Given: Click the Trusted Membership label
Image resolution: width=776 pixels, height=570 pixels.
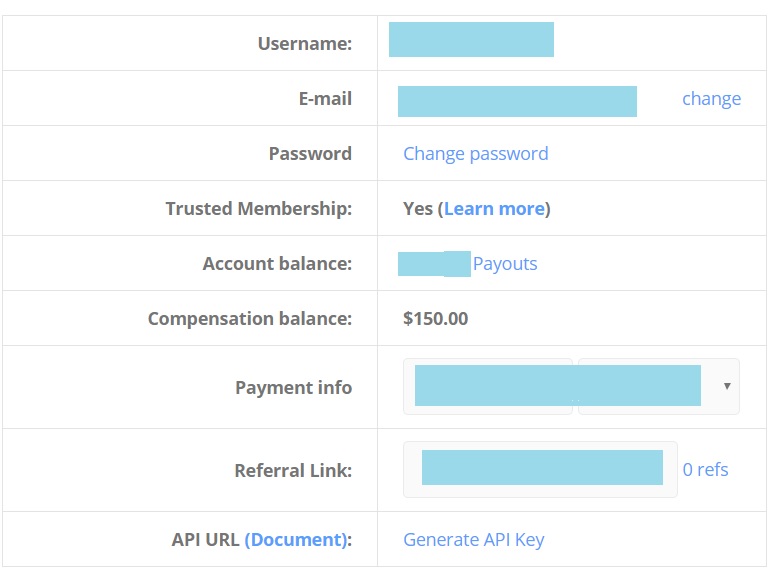Looking at the screenshot, I should coord(259,208).
